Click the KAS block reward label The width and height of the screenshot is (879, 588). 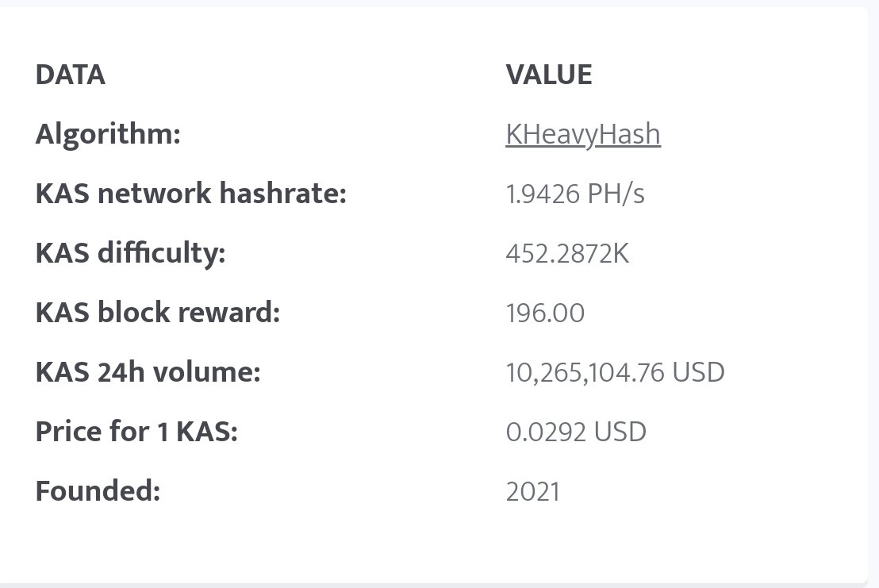(158, 312)
